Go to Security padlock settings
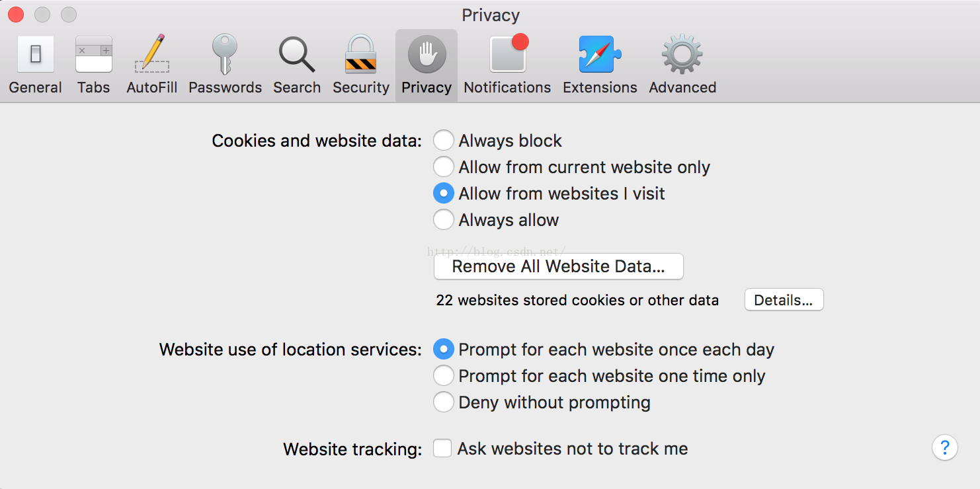This screenshot has height=489, width=980. 361,65
